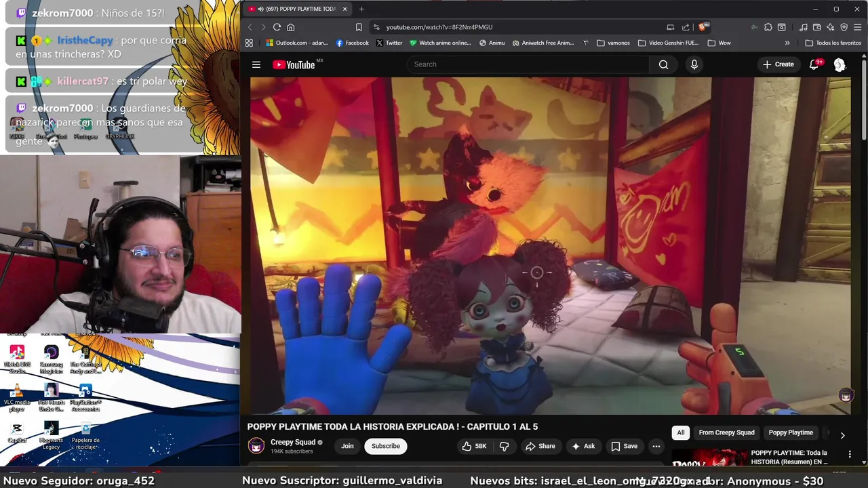Screen dimensions: 868x488
Task: Open PlayStation Accessories desktop shortcut
Action: coord(85,397)
